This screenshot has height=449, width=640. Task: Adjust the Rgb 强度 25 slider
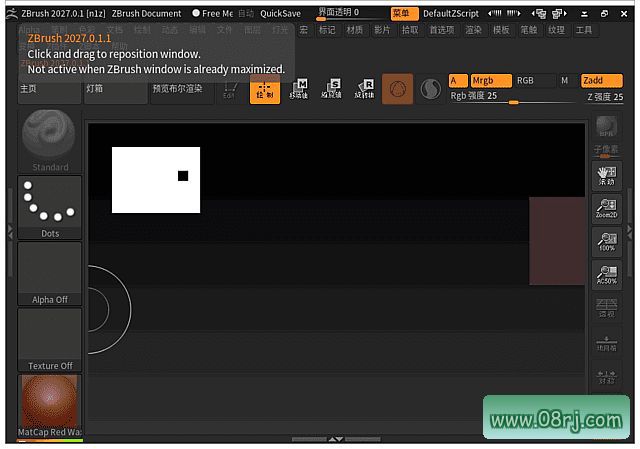(x=513, y=97)
